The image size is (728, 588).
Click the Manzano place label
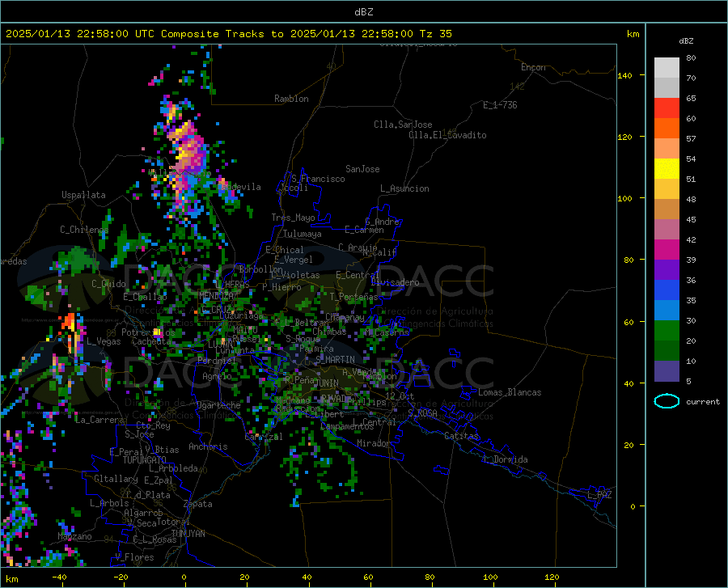click(74, 536)
